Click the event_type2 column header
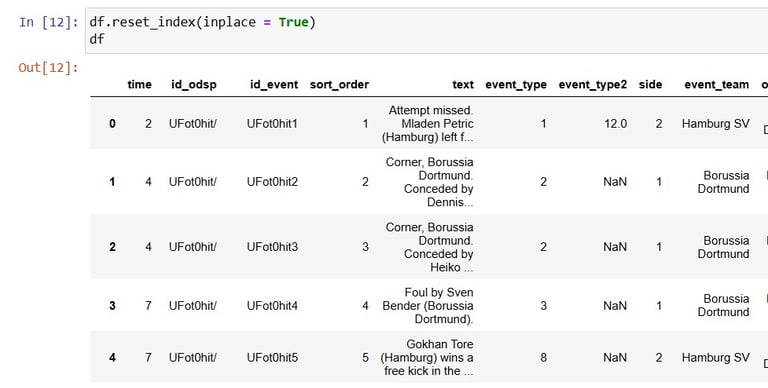This screenshot has width=768, height=388. (593, 84)
